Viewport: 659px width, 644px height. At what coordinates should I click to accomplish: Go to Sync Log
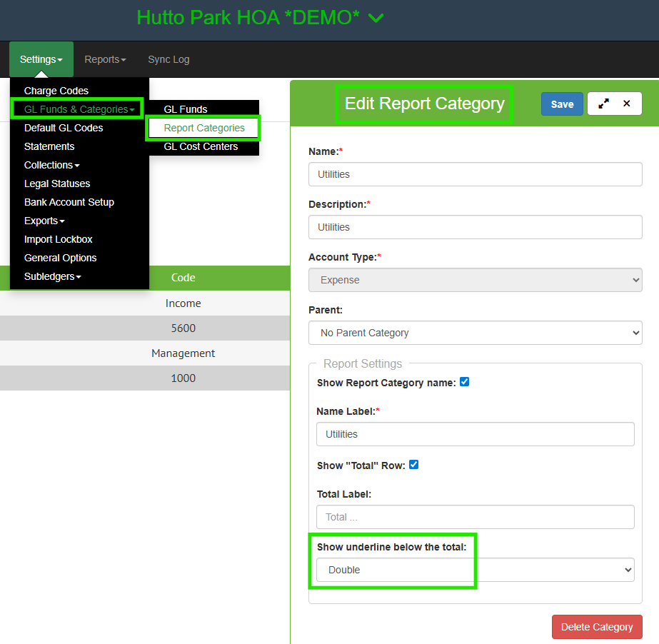(x=168, y=59)
